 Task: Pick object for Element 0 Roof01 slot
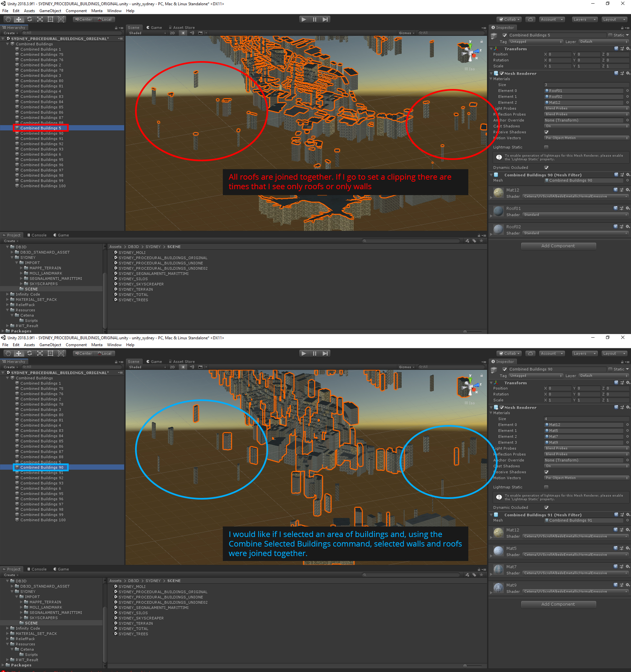pos(627,91)
